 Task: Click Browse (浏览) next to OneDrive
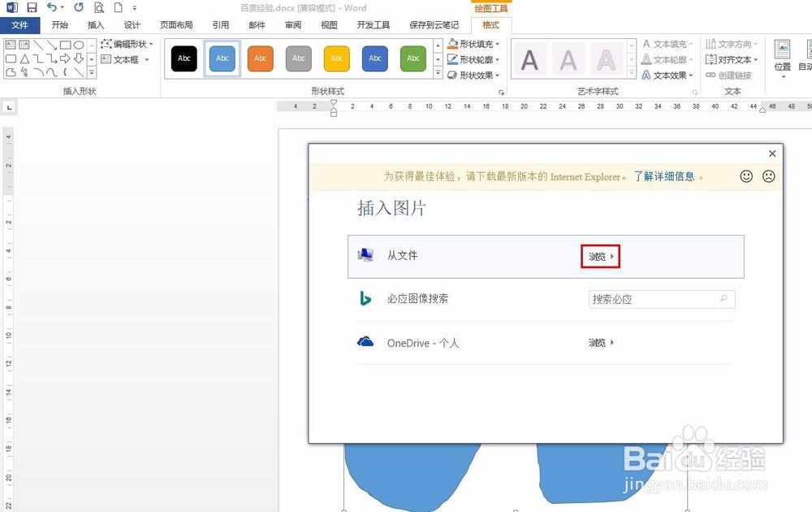(x=601, y=342)
